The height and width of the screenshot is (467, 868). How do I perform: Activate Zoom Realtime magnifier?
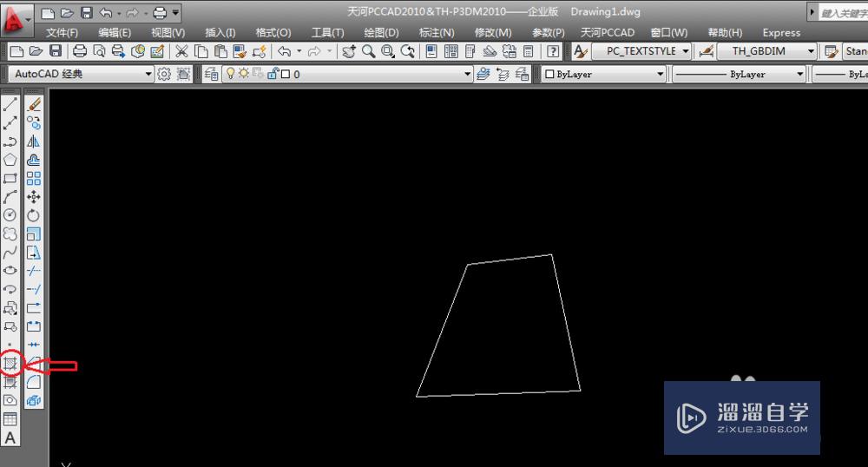click(368, 51)
